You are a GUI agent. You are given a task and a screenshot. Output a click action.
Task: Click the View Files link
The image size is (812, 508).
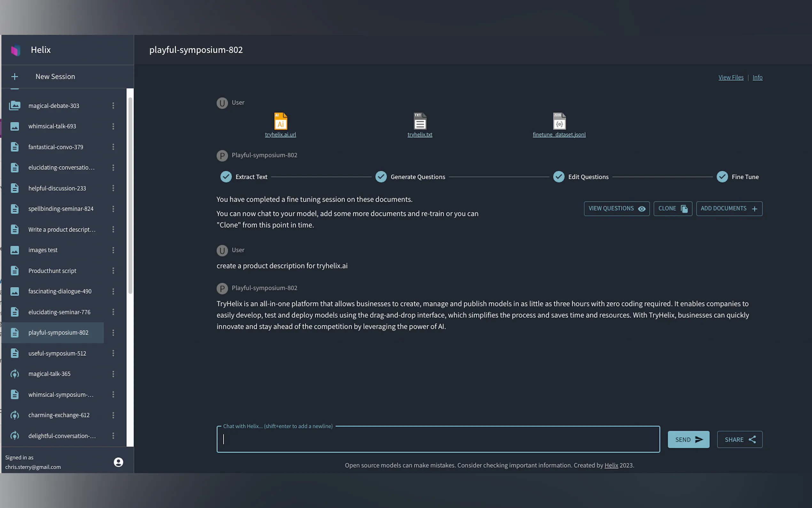(730, 77)
